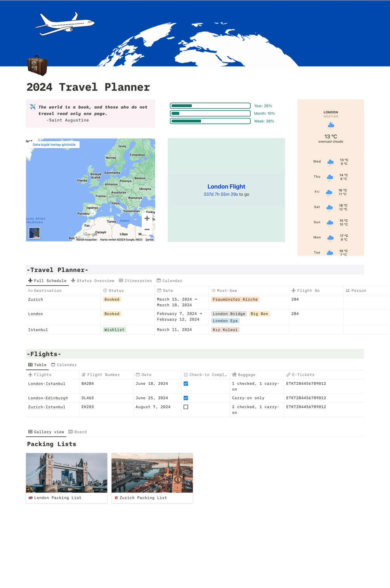Click the Year progress bar
The height and width of the screenshot is (588, 390).
coord(210,106)
